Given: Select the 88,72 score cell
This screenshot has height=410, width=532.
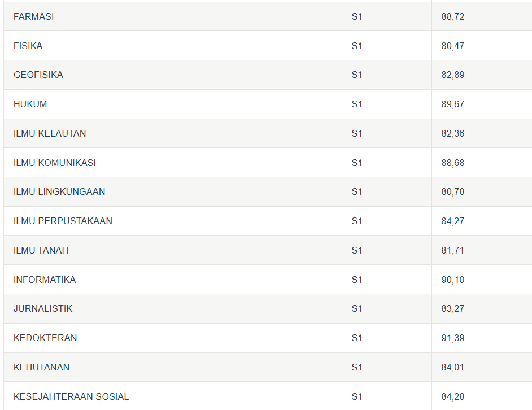Looking at the screenshot, I should (453, 17).
